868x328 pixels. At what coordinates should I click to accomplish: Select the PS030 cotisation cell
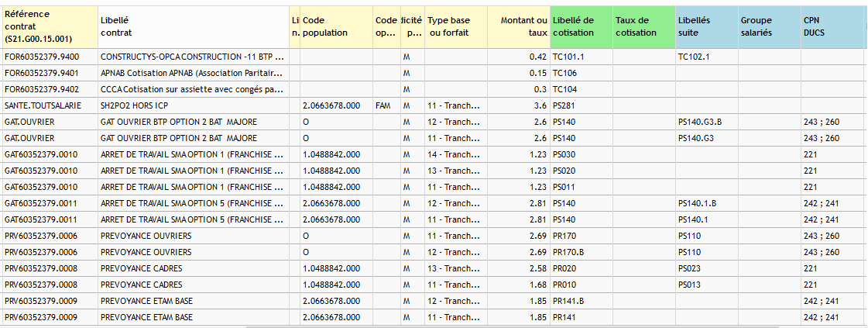(x=582, y=154)
